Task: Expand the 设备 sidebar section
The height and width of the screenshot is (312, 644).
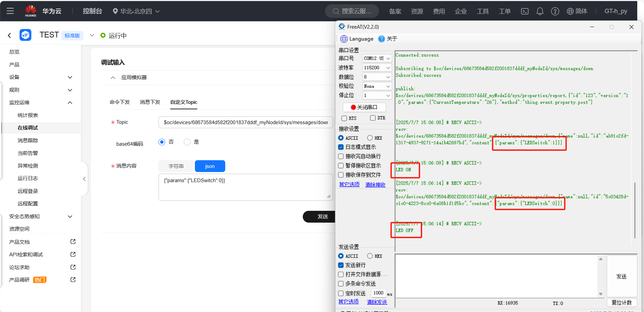Action: pyautogui.click(x=70, y=77)
